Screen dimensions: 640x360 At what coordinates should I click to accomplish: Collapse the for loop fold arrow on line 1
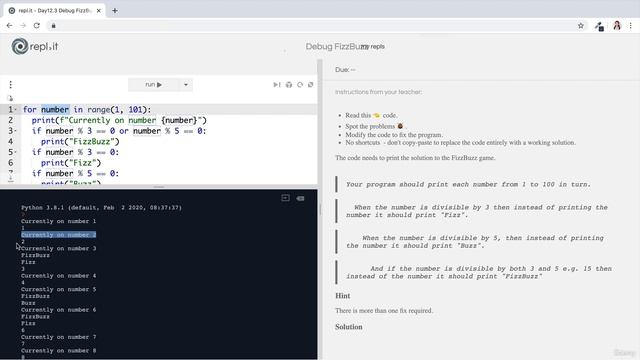(x=16, y=110)
